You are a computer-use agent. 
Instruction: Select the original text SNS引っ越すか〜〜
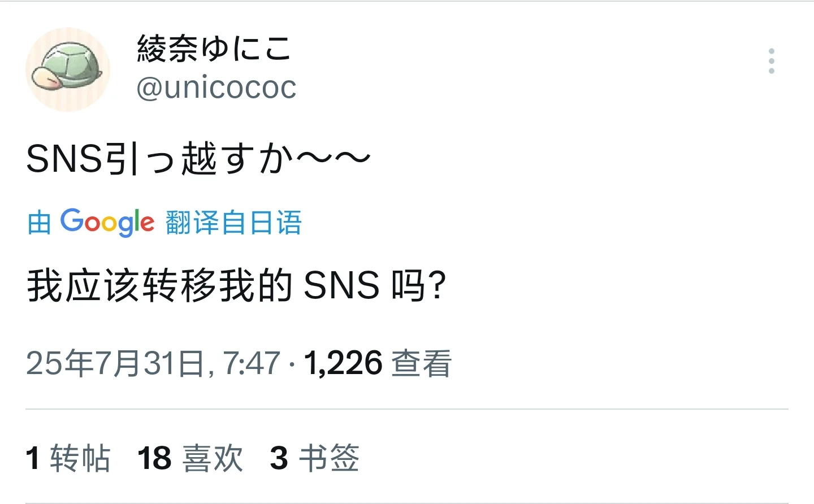[198, 158]
